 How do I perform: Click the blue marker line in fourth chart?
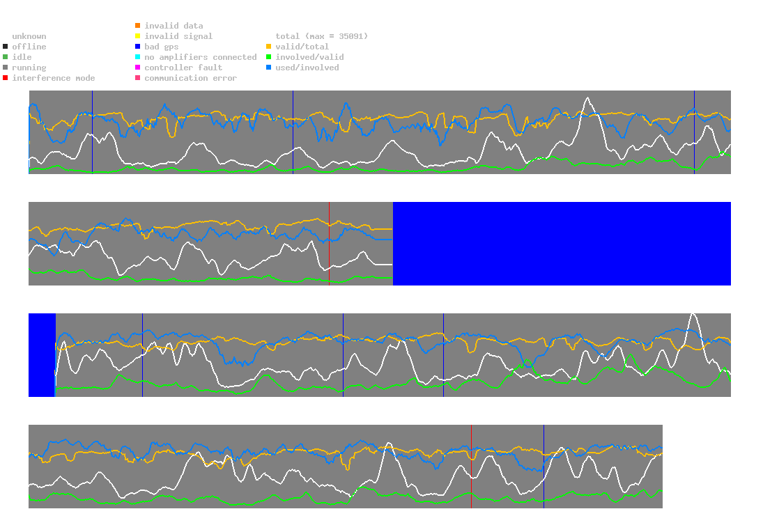544,467
